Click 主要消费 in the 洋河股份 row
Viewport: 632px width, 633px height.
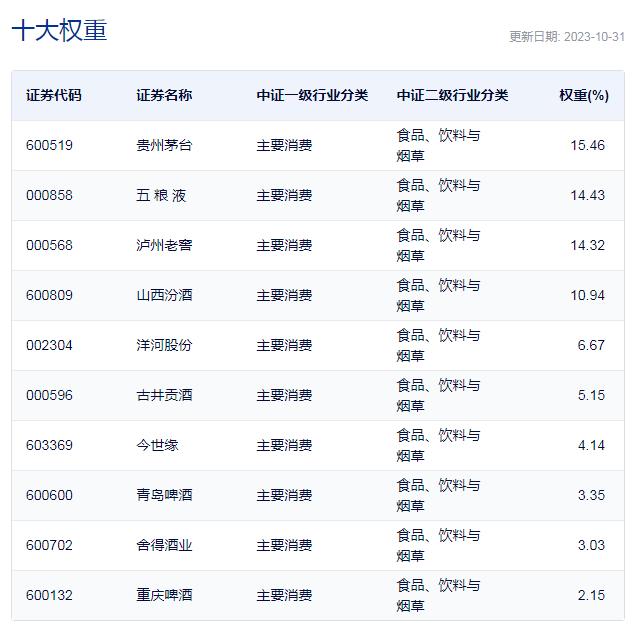coord(285,345)
